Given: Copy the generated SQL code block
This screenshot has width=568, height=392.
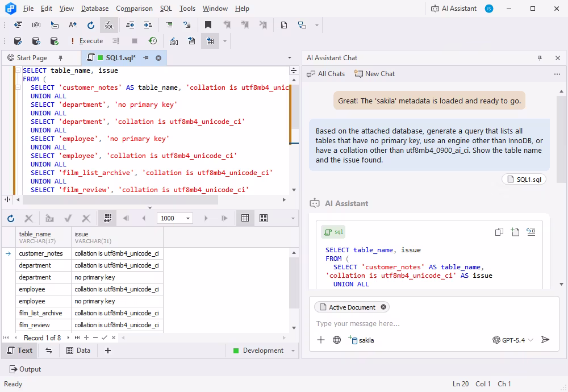Looking at the screenshot, I should click(x=499, y=232).
